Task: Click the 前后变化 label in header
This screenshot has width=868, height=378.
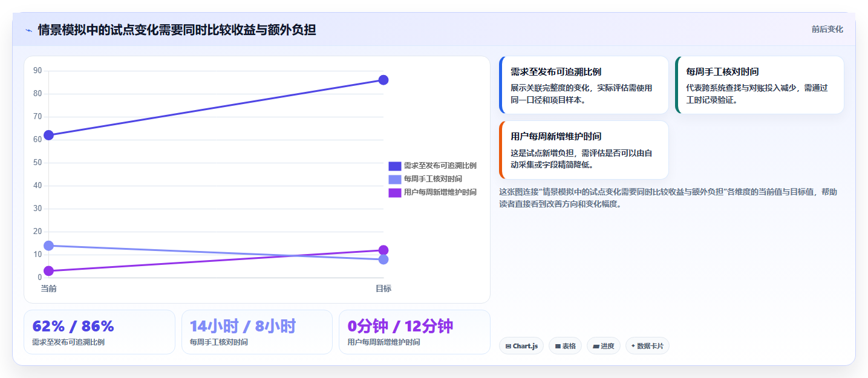Action: tap(827, 30)
